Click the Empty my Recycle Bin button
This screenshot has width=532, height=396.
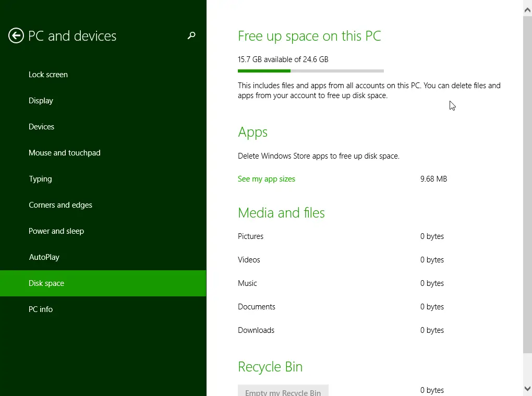pos(283,391)
